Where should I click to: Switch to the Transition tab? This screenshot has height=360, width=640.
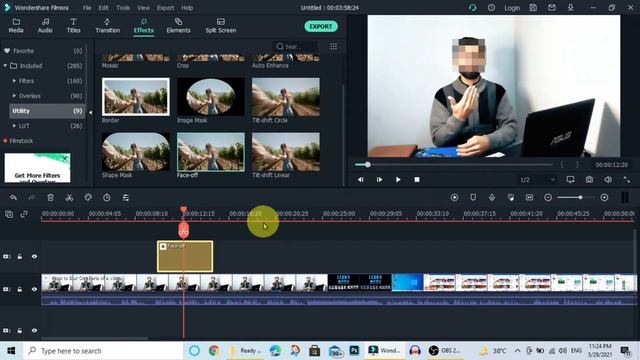(107, 26)
